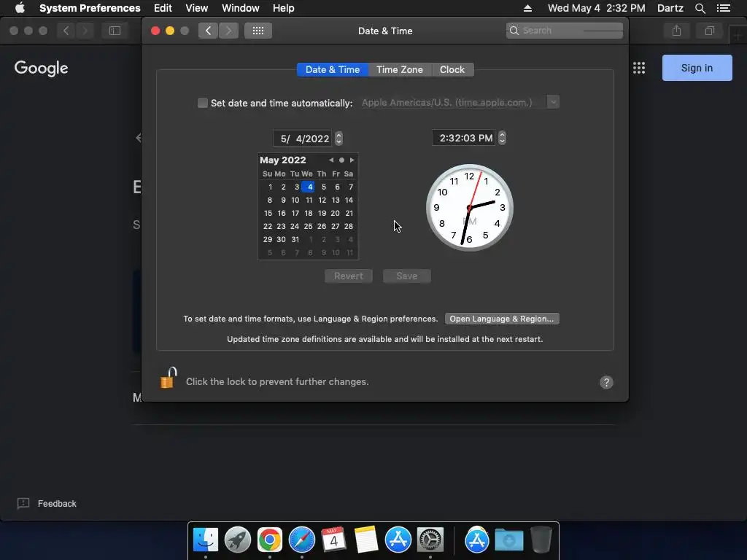Open Notes from the Dock

366,540
